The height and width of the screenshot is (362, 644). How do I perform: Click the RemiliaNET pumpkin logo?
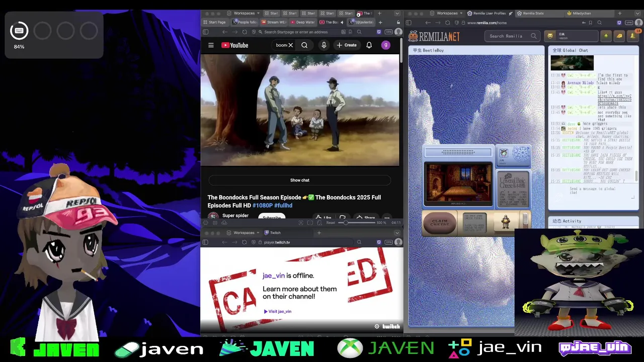[434, 36]
